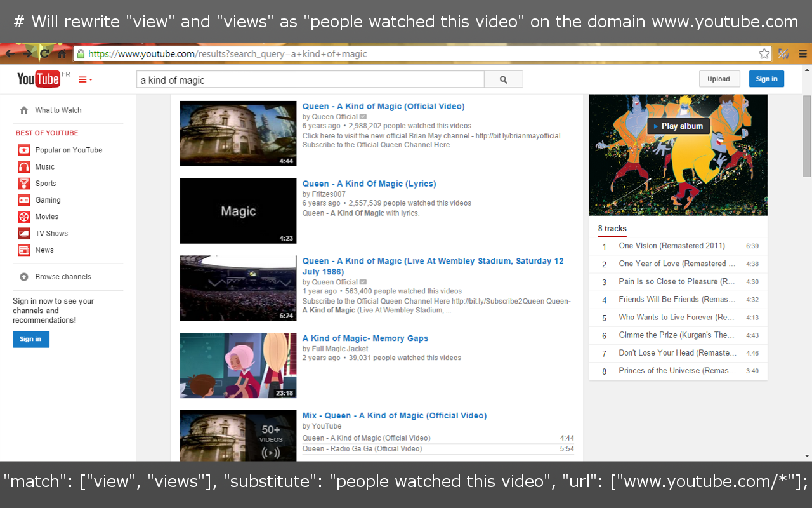Reload the page with the refresh icon
The width and height of the screenshot is (812, 508).
click(44, 54)
